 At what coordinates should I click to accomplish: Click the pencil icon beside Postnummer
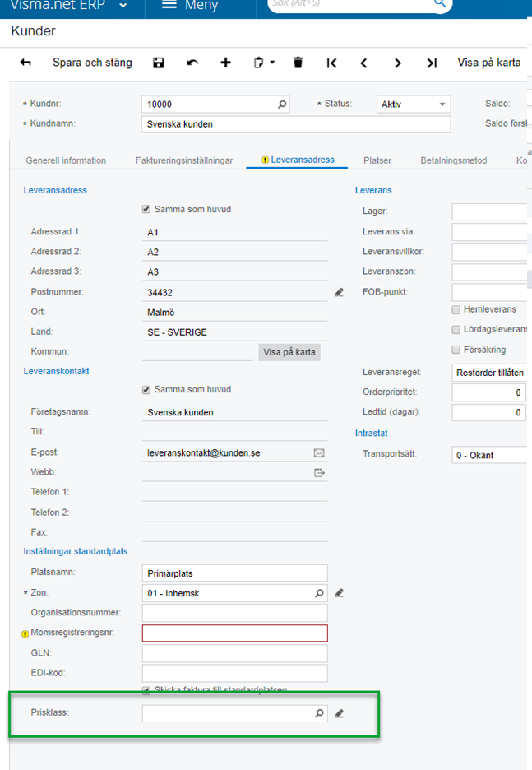coord(339,292)
